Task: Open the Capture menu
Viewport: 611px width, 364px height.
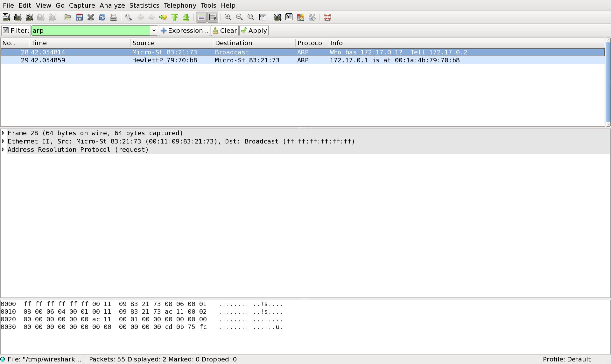Action: 82,5
